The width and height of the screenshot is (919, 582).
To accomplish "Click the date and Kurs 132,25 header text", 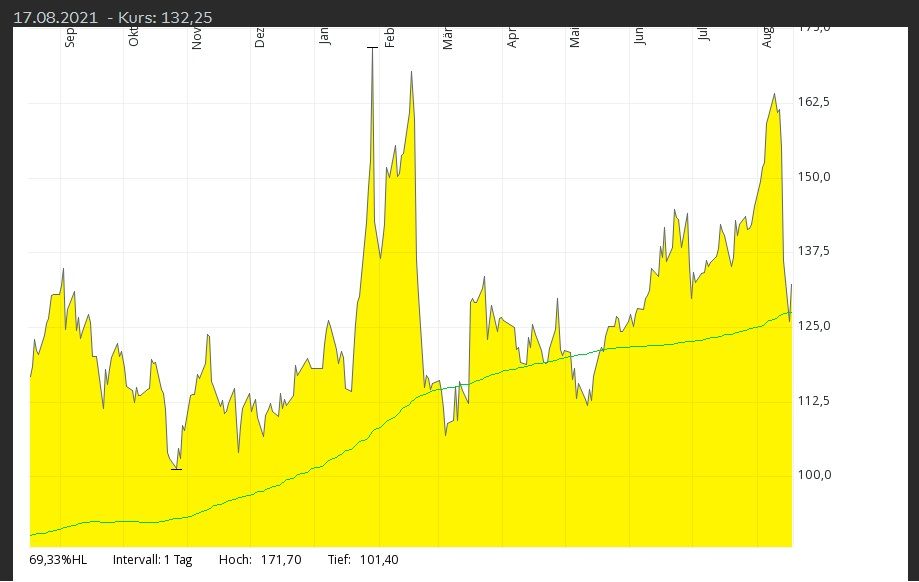I will point(112,17).
